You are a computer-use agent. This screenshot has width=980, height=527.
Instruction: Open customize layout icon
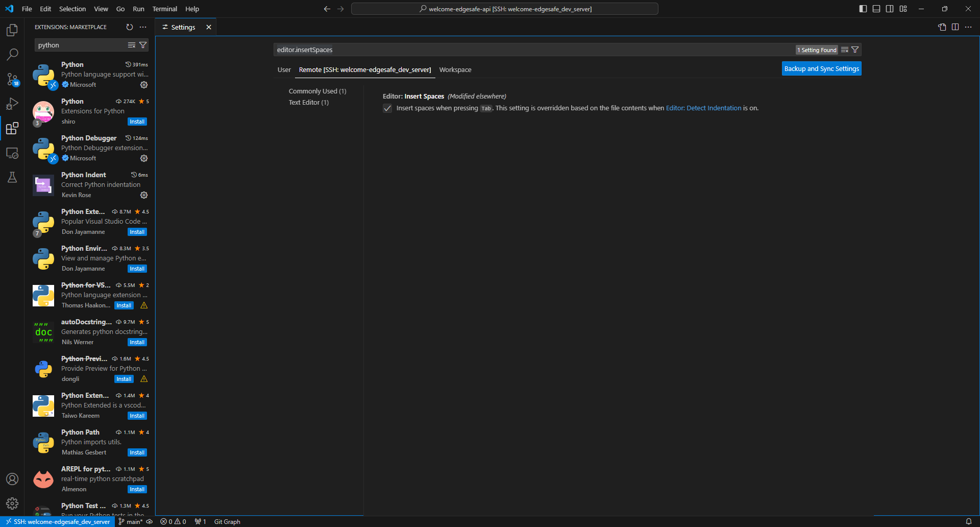point(903,9)
